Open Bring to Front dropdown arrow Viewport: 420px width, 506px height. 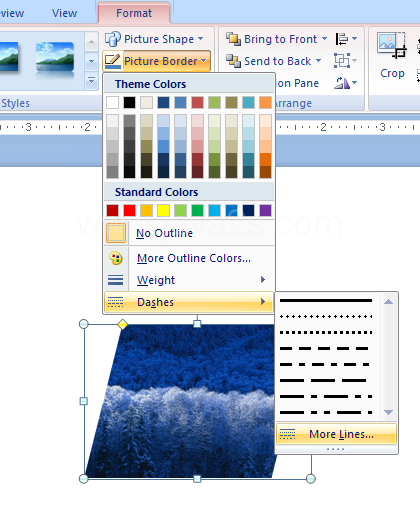324,39
